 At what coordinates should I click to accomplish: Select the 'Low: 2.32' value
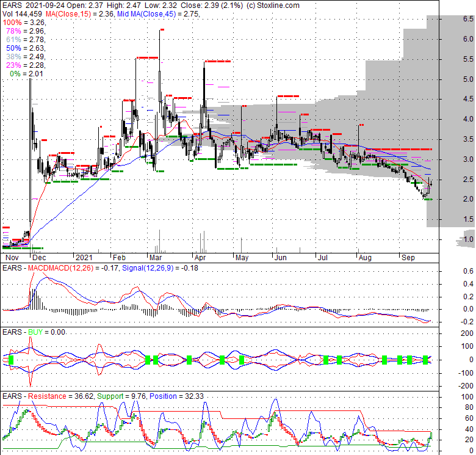160,5
